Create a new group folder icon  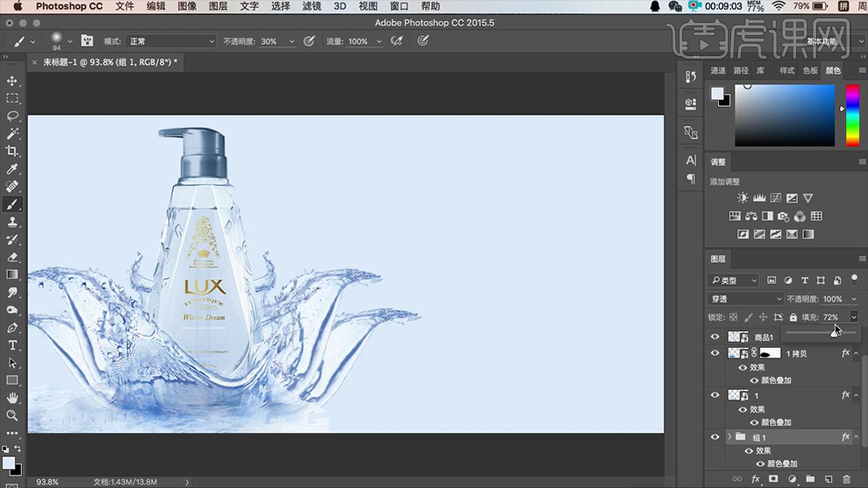pyautogui.click(x=810, y=479)
